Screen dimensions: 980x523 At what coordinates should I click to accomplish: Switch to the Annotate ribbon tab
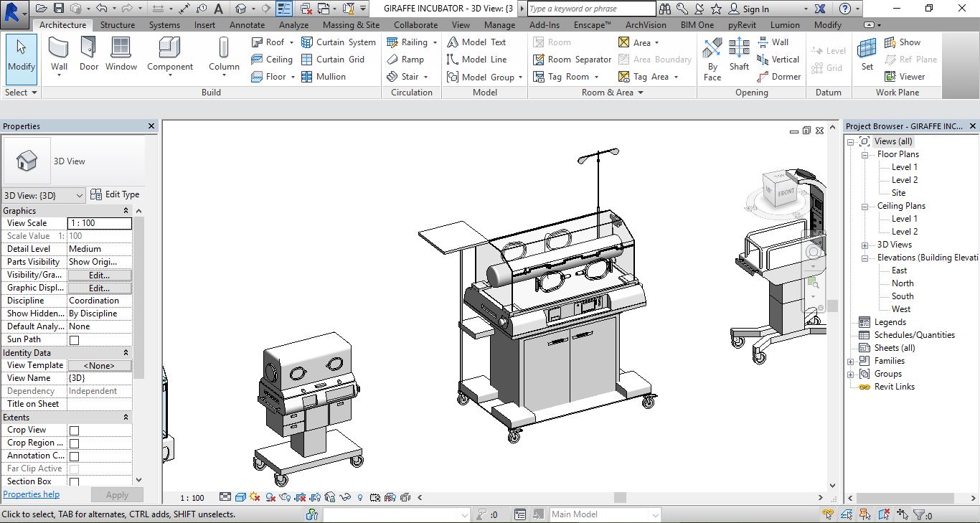pyautogui.click(x=247, y=25)
